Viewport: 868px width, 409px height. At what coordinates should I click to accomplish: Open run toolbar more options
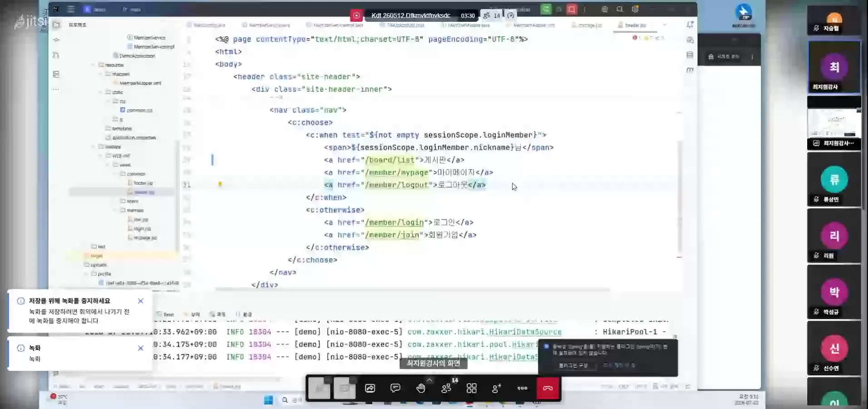pos(584,9)
